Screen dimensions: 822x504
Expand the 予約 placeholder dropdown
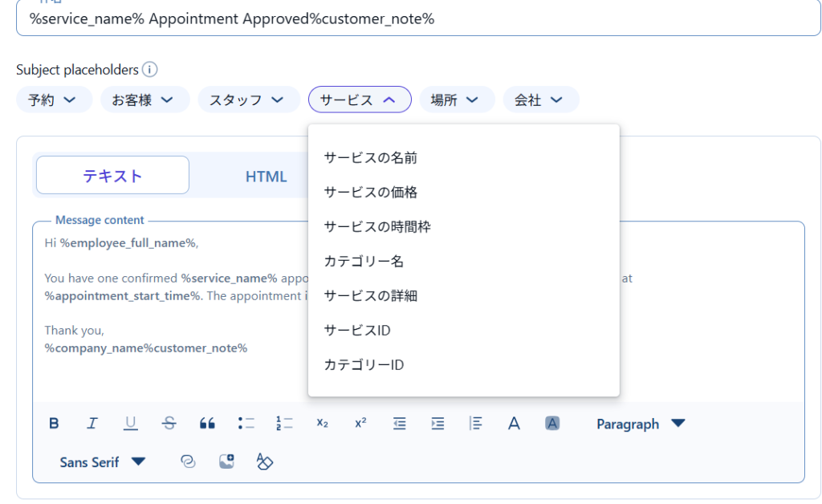pos(53,100)
